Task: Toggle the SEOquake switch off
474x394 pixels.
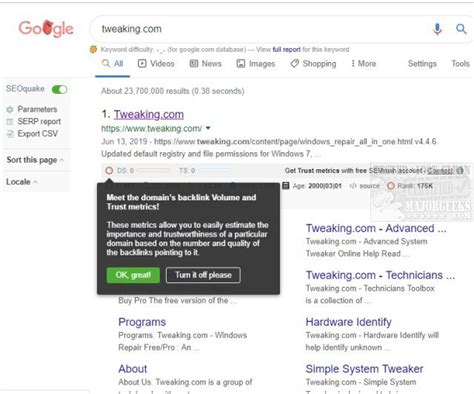Action: (59, 89)
